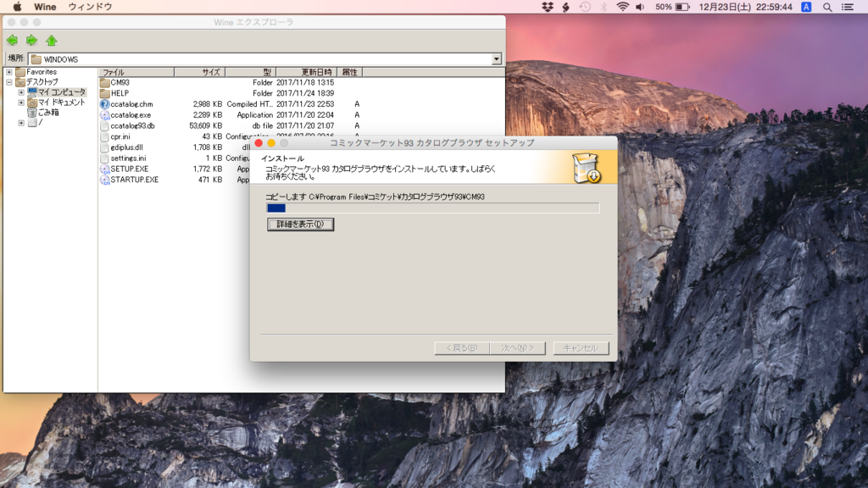Click the settings.ini file icon
Image resolution: width=868 pixels, height=488 pixels.
point(104,158)
